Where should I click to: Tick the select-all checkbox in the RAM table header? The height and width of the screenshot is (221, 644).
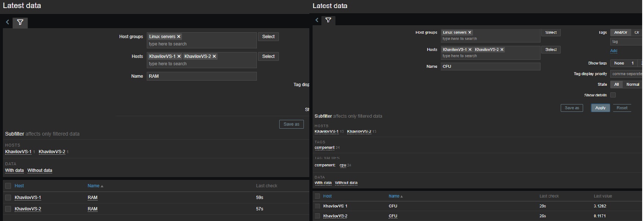(x=8, y=186)
